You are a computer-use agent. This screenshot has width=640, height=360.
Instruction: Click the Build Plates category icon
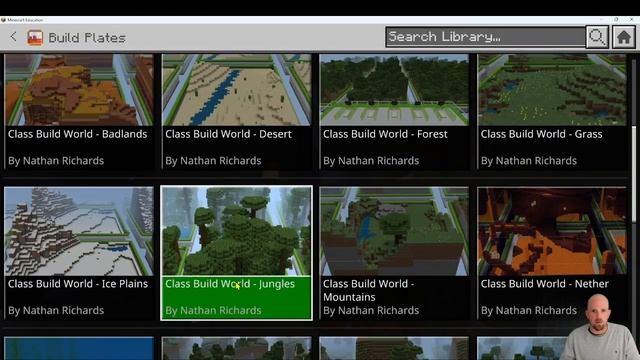pyautogui.click(x=35, y=38)
